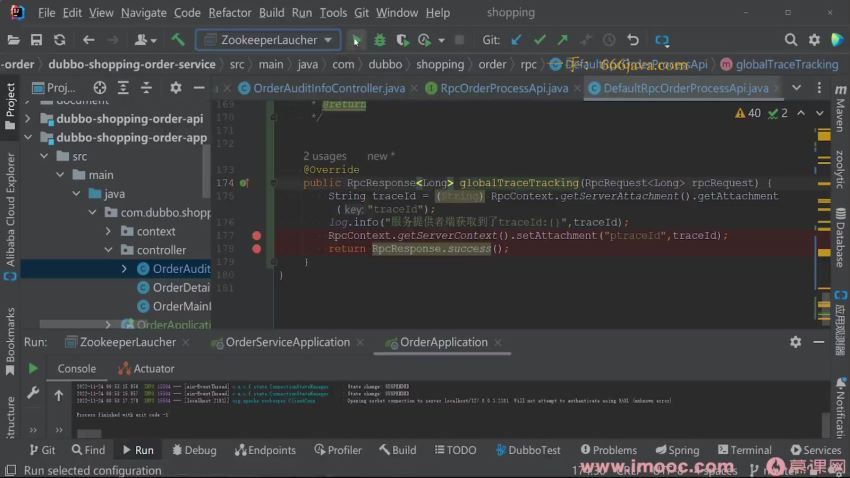Image resolution: width=850 pixels, height=478 pixels.
Task: Open Run panel settings gear
Action: pos(795,342)
